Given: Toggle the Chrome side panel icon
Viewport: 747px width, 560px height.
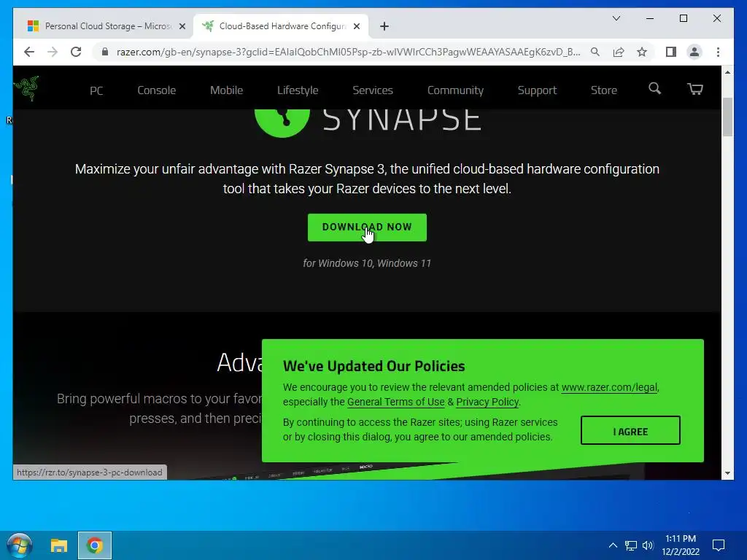Looking at the screenshot, I should click(671, 52).
